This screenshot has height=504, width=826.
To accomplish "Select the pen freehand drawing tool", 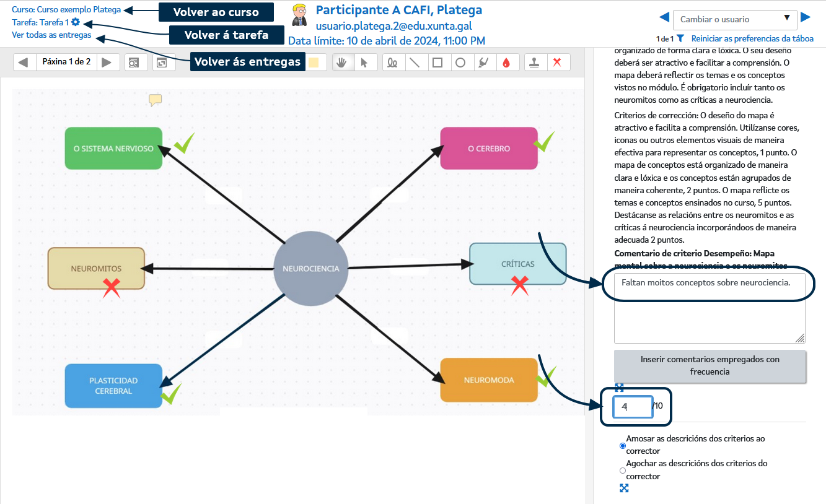I will pyautogui.click(x=392, y=63).
